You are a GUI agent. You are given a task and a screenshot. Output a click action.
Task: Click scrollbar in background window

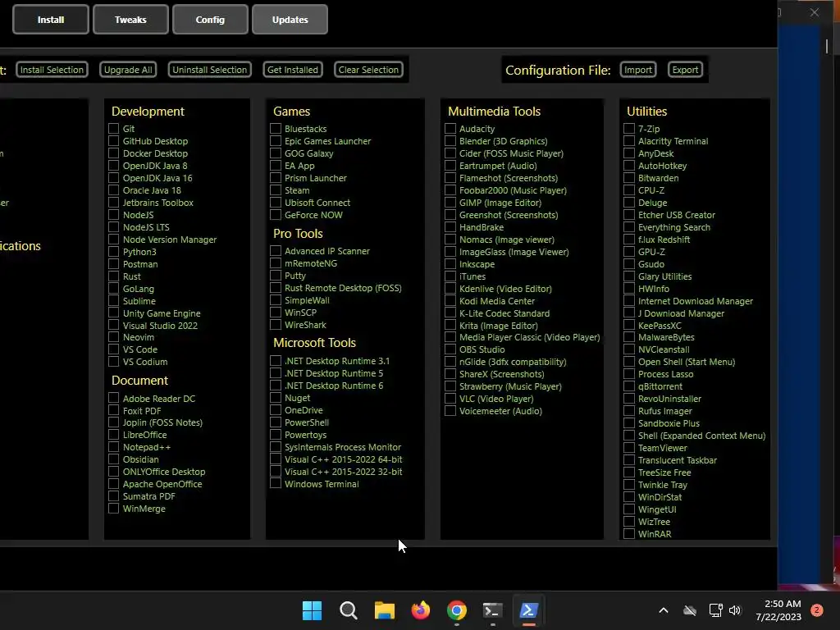tap(827, 46)
